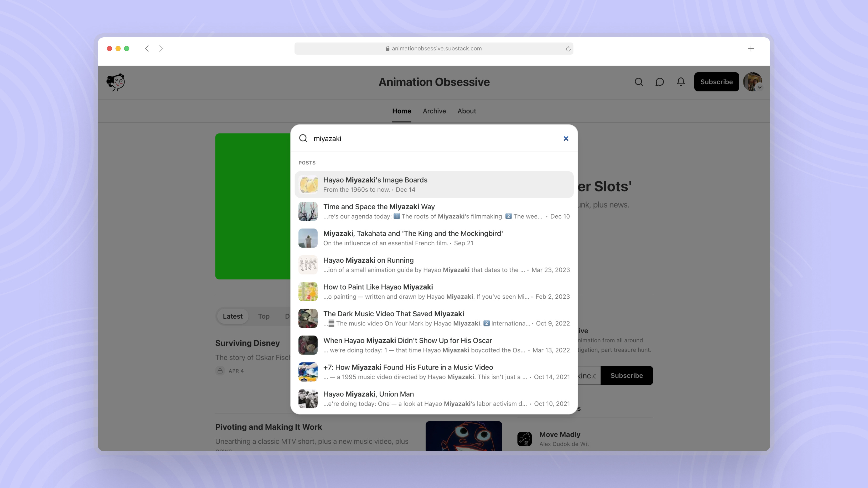The image size is (868, 488).
Task: Select the Top filter tab
Action: click(x=263, y=316)
